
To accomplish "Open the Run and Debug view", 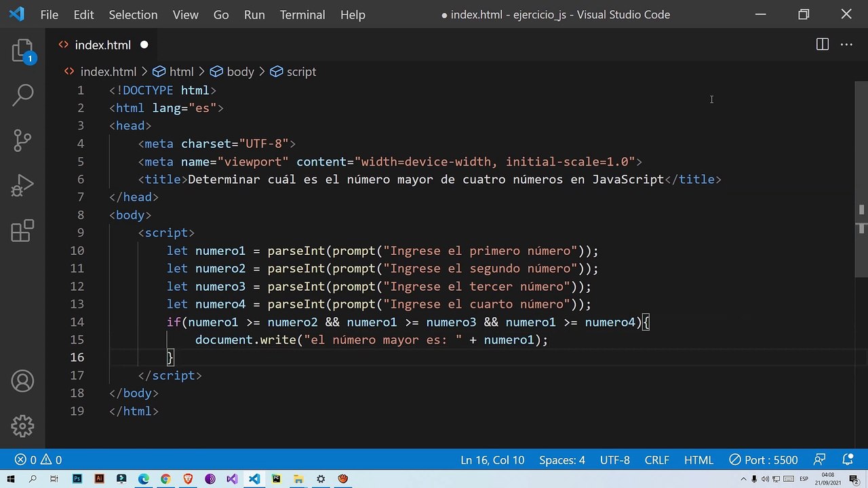I will tap(22, 185).
